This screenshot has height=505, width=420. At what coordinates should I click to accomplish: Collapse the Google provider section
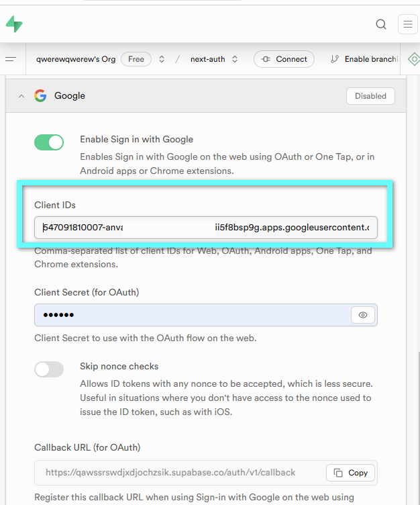[x=21, y=96]
